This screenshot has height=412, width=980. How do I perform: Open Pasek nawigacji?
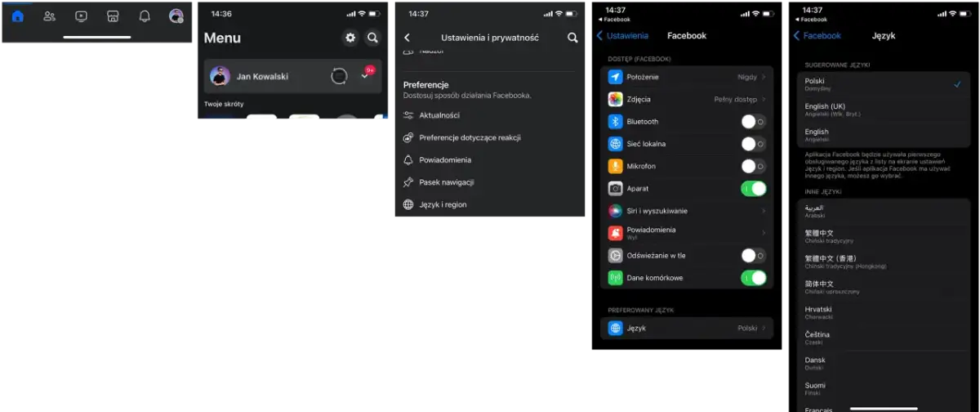coord(490,182)
